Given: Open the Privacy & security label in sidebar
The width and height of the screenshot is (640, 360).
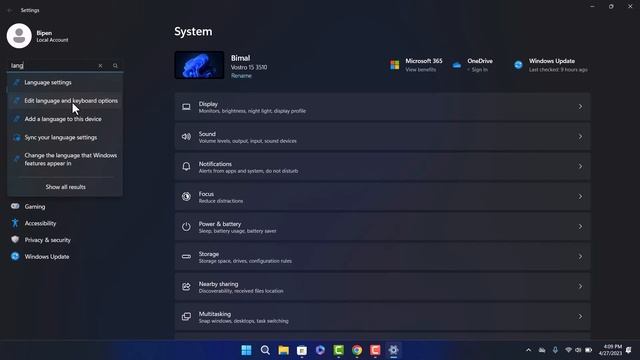Looking at the screenshot, I should (48, 240).
